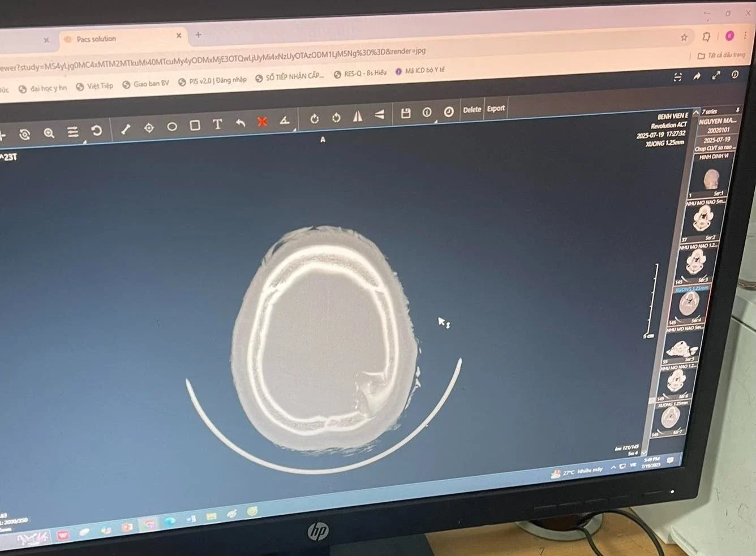Open a new browser tab with plus
Viewport: 756px width, 556px height.
coord(198,35)
